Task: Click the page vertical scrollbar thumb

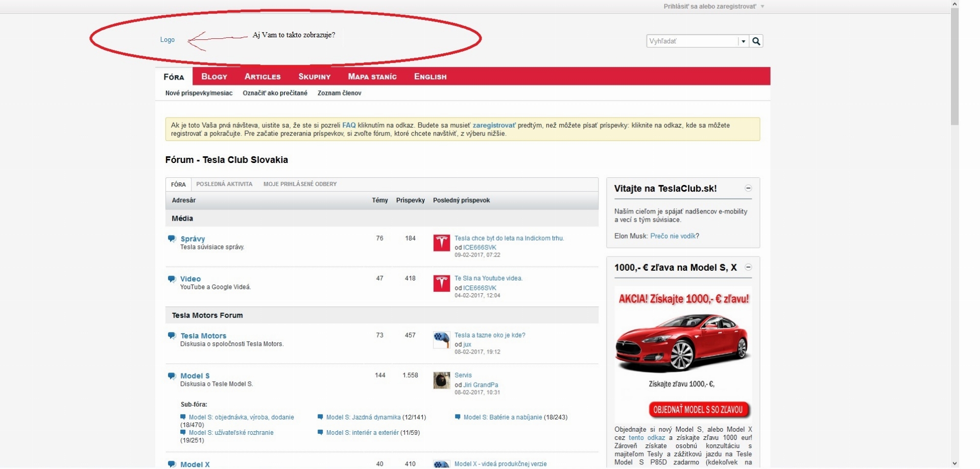Action: pyautogui.click(x=954, y=66)
